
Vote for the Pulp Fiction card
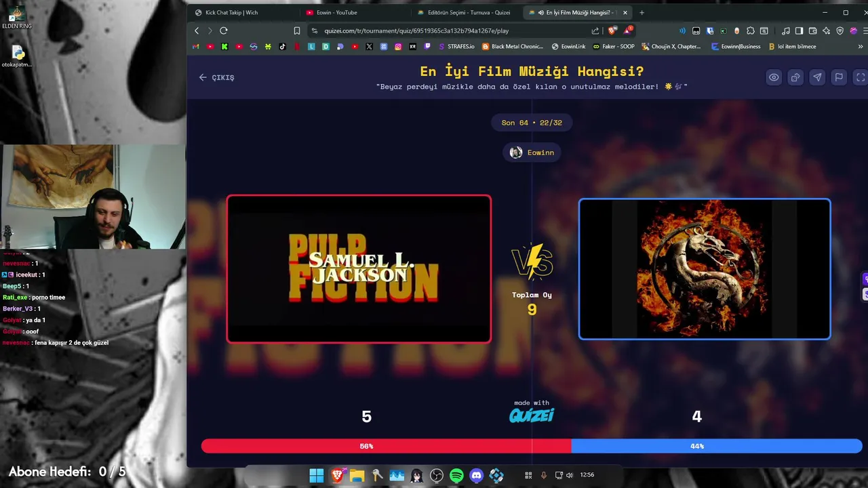point(359,269)
